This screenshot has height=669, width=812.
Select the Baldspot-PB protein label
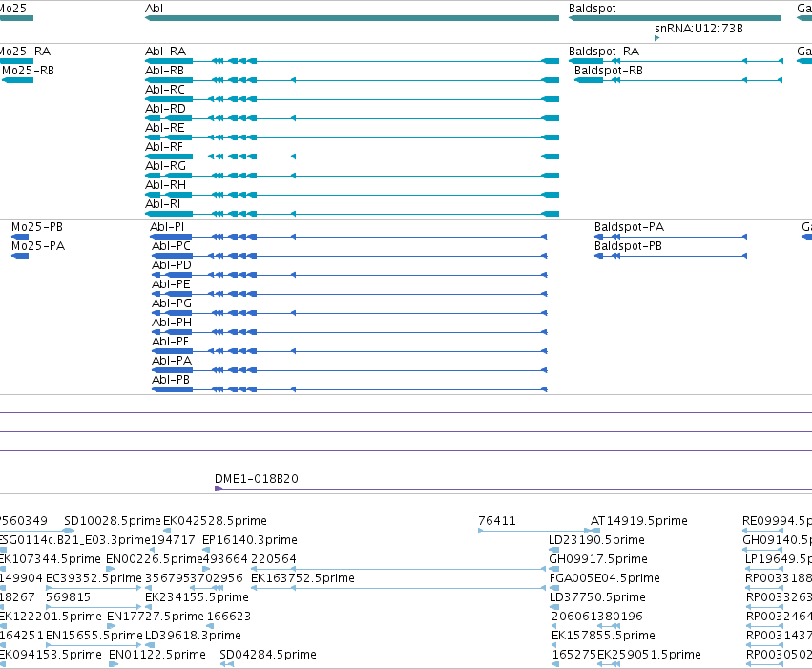coord(628,246)
